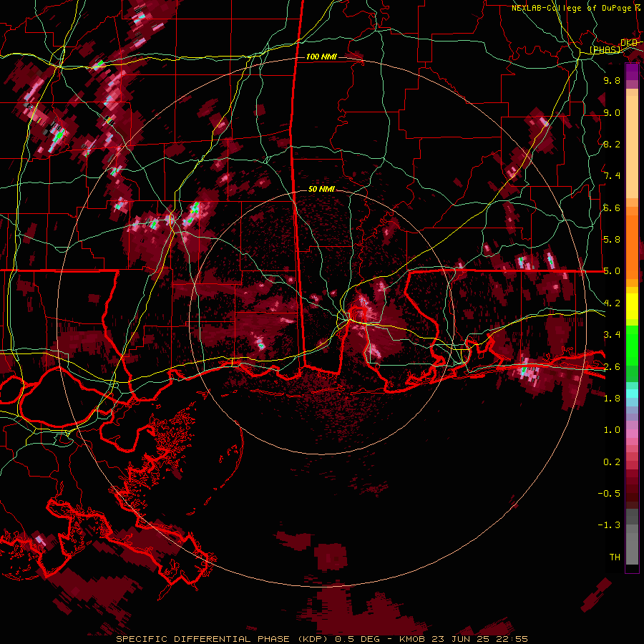
Task: Click the 1.0 value on the color scale
Action: point(612,430)
